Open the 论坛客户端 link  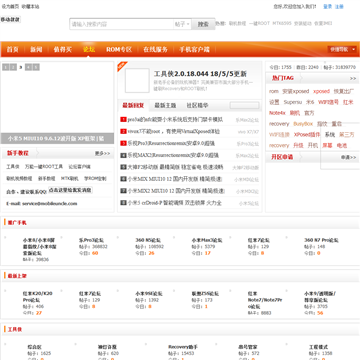coord(79,166)
